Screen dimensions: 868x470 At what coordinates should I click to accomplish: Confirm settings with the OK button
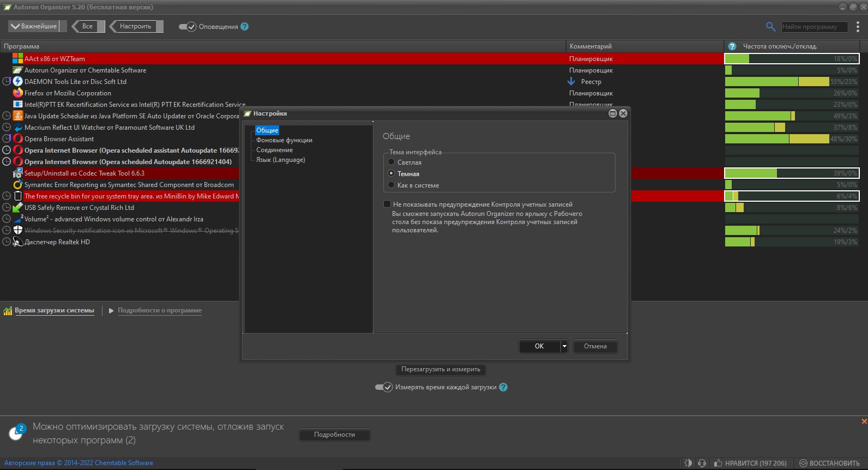pyautogui.click(x=539, y=346)
